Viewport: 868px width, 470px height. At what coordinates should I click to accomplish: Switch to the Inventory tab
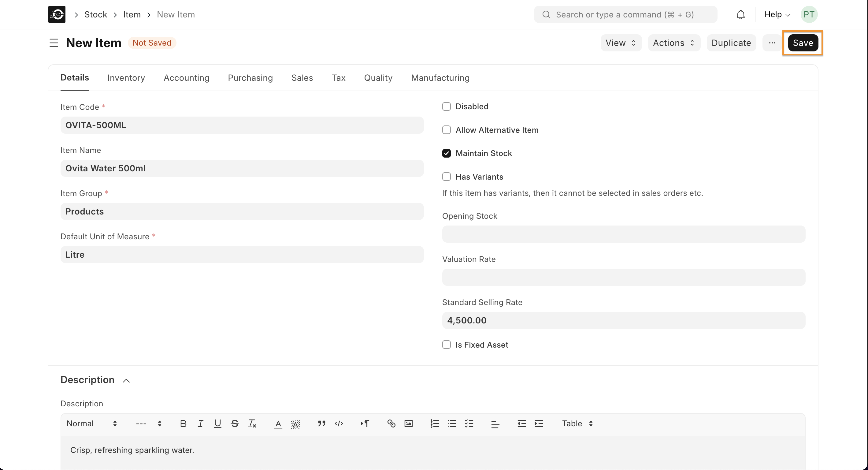(x=126, y=78)
